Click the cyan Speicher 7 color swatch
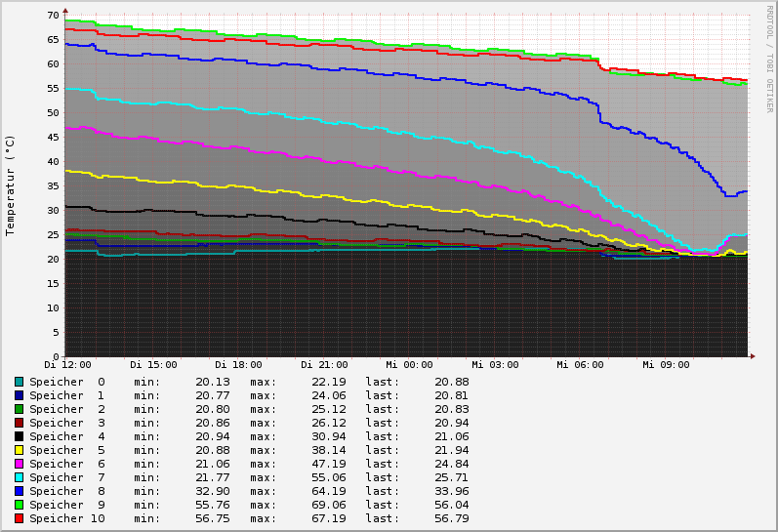The height and width of the screenshot is (532, 778). pos(19,477)
